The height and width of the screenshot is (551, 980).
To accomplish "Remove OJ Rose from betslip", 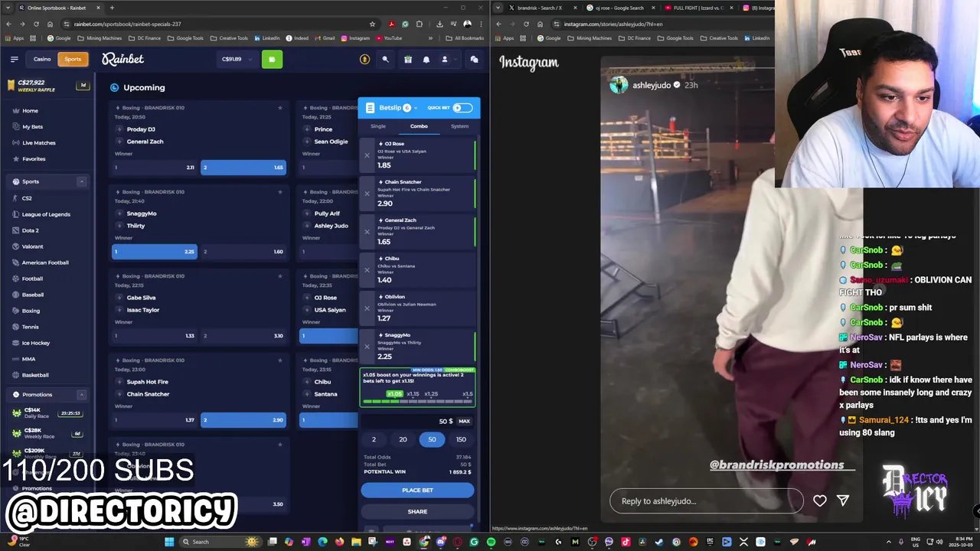I will pos(367,155).
